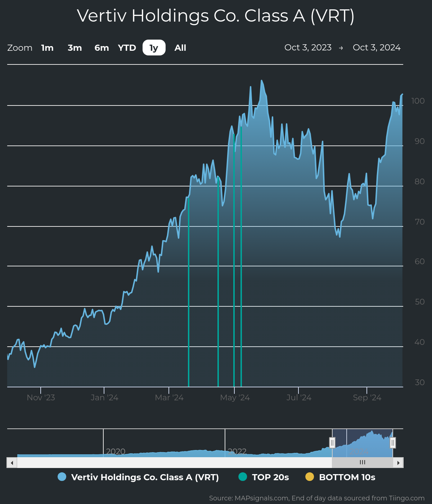The width and height of the screenshot is (432, 504).
Task: Click the Nov '23 axis label
Action: tap(41, 397)
